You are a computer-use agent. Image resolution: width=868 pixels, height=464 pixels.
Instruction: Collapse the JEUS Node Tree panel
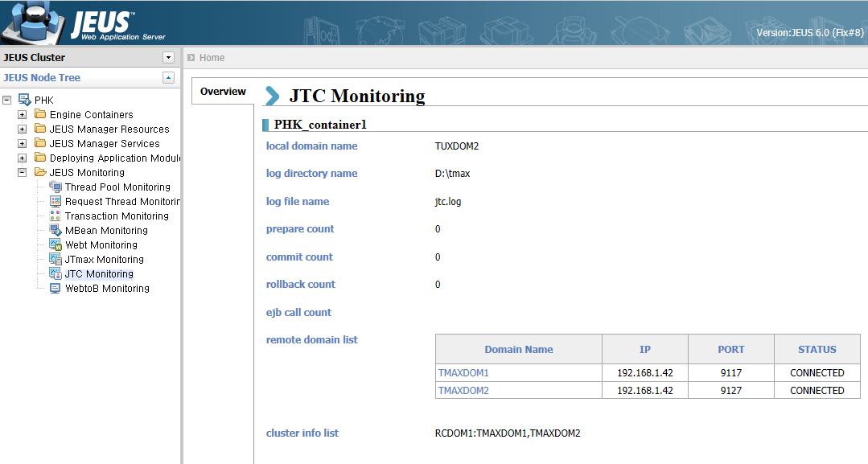168,78
